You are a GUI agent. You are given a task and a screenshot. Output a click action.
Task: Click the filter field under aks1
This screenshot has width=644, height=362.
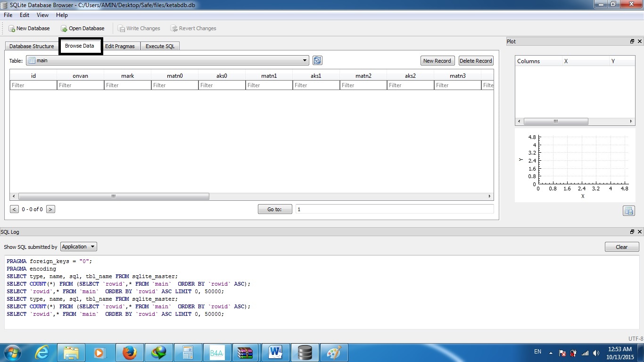click(x=316, y=85)
